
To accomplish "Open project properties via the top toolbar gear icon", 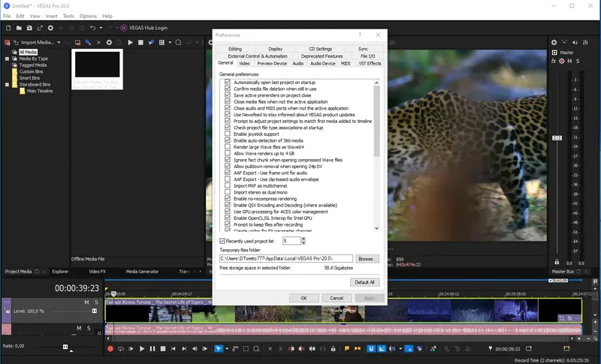I will click(50, 28).
